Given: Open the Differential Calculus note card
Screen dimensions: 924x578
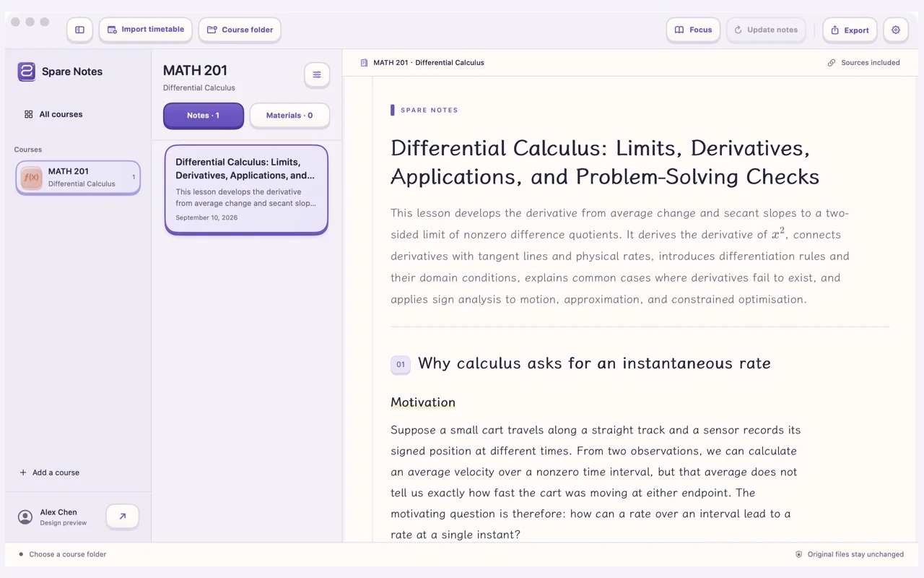Looking at the screenshot, I should [246, 189].
